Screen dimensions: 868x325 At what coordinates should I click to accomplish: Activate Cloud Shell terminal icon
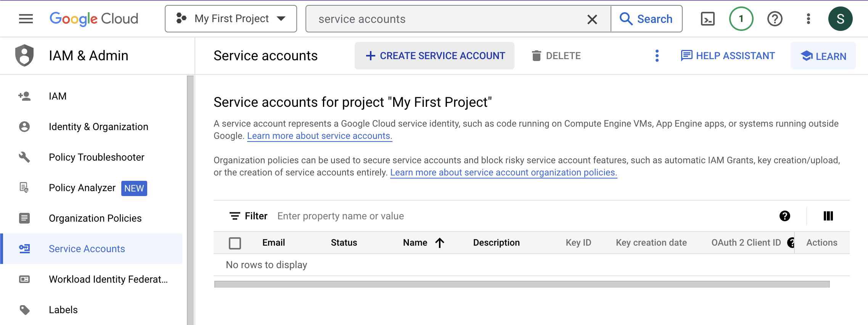pos(707,19)
